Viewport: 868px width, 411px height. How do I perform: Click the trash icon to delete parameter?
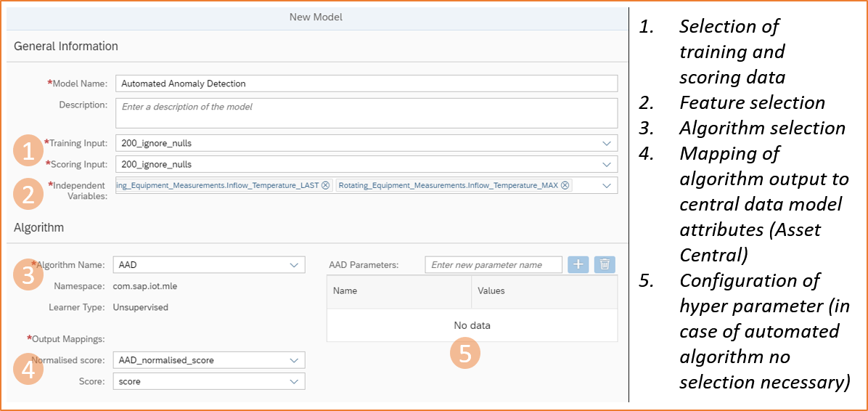point(605,265)
